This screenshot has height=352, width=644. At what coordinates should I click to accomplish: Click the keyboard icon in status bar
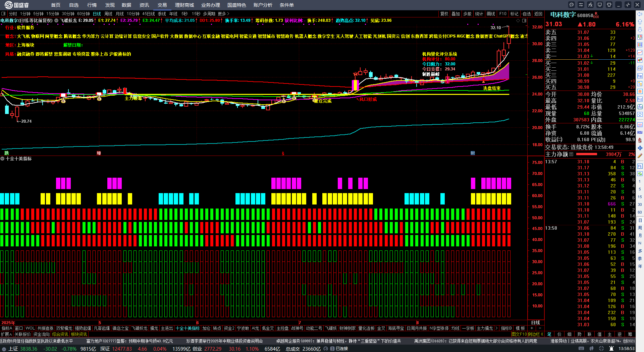click(x=581, y=349)
